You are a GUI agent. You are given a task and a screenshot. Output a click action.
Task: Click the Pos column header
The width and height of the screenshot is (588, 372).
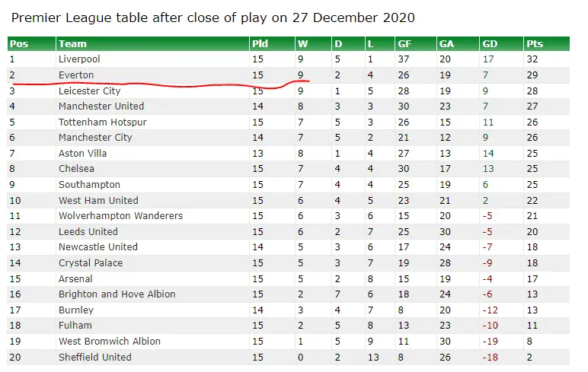click(19, 44)
